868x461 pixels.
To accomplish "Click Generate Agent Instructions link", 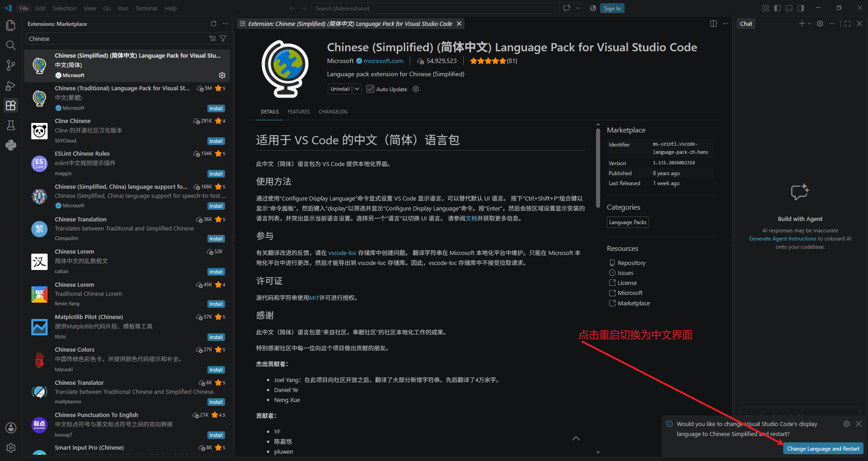I will [782, 239].
